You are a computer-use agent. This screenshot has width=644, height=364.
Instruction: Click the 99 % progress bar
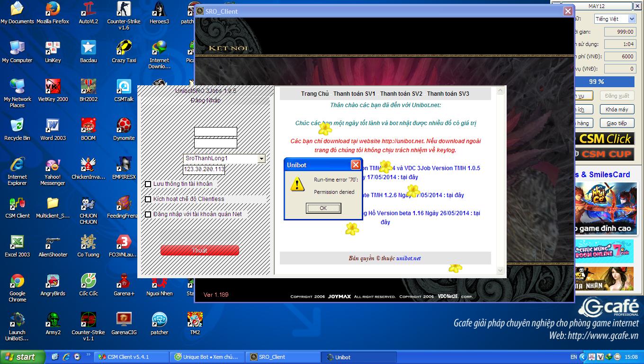point(596,82)
